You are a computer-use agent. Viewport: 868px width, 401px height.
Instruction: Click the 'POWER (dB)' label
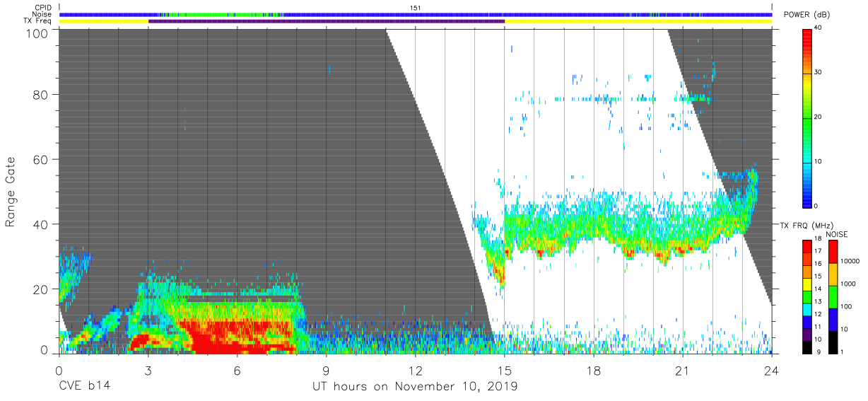pos(807,15)
